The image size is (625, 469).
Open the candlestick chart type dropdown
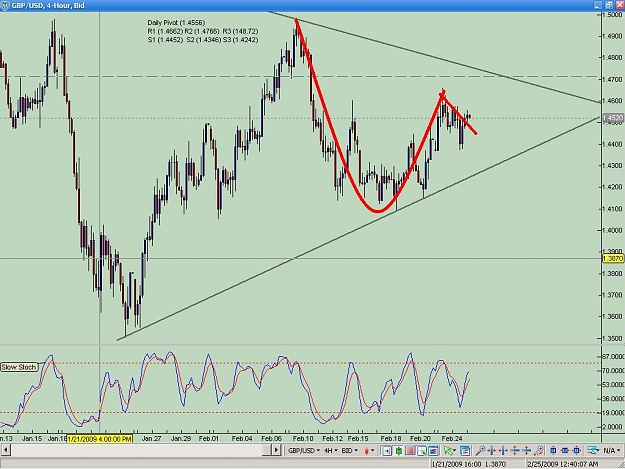click(x=369, y=451)
